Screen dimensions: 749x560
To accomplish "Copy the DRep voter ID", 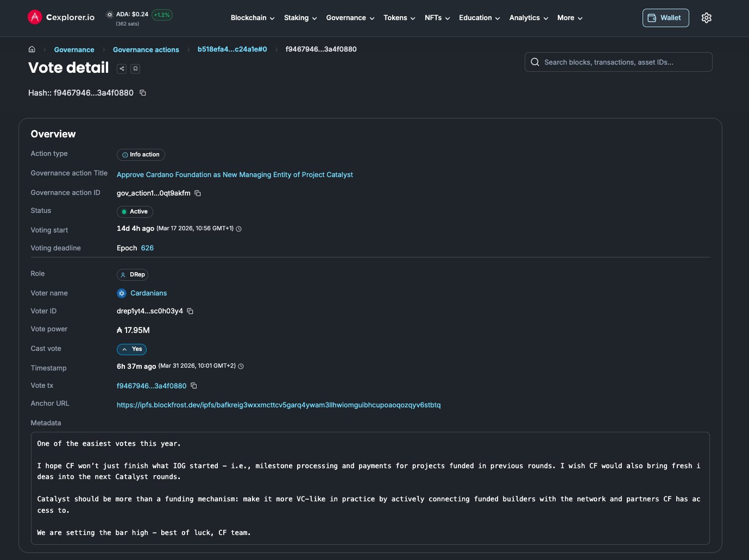I will click(x=190, y=311).
